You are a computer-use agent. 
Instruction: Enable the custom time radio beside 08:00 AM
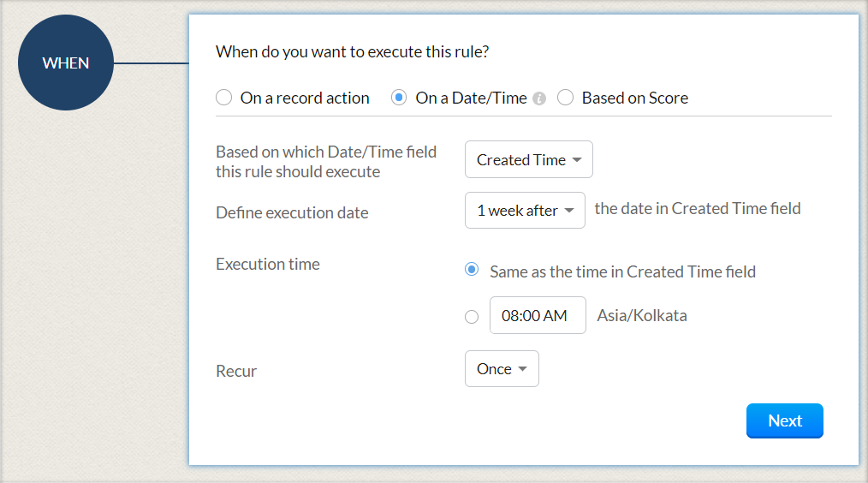tap(472, 317)
